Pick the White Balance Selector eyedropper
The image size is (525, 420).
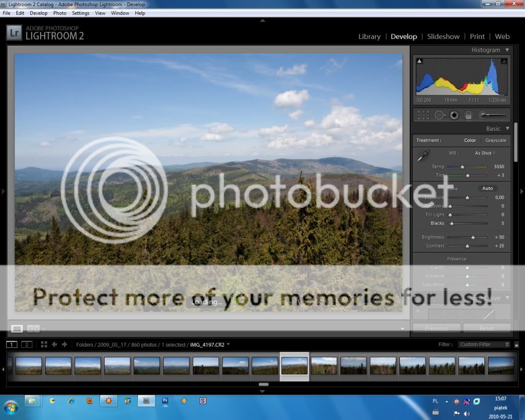click(x=423, y=156)
